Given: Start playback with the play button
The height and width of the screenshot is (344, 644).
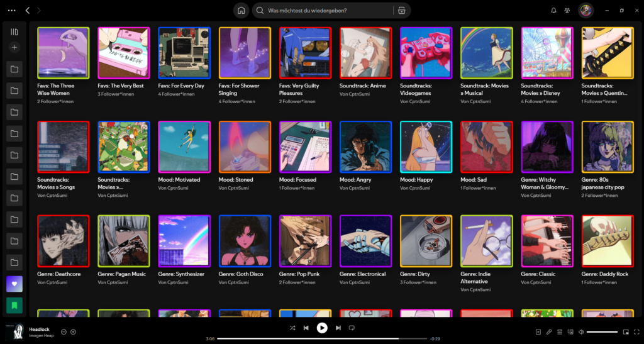Looking at the screenshot, I should (x=322, y=328).
